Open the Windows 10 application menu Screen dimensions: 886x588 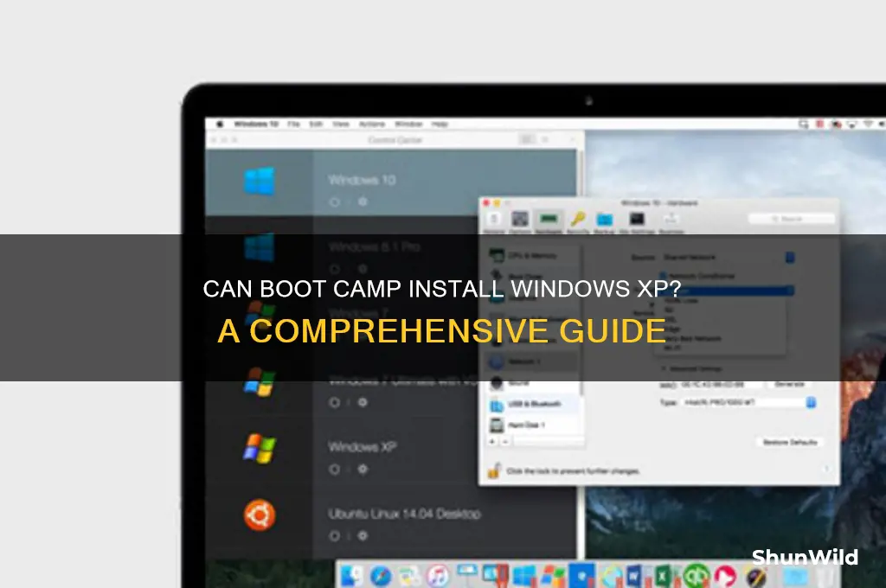tap(256, 124)
